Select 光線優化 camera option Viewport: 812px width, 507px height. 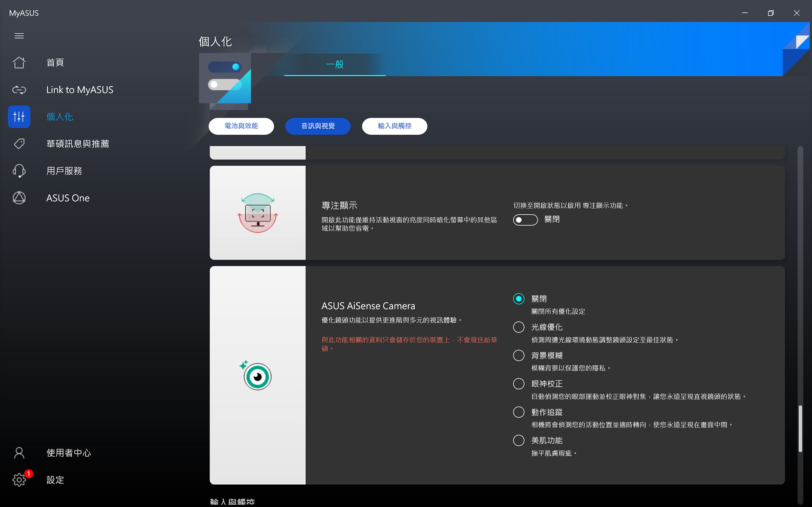coord(519,327)
